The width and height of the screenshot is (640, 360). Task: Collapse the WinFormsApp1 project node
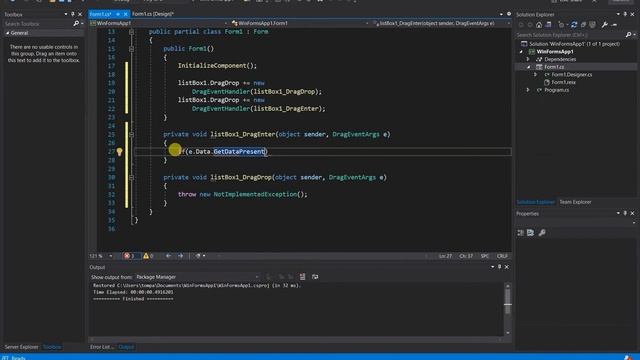coord(521,52)
